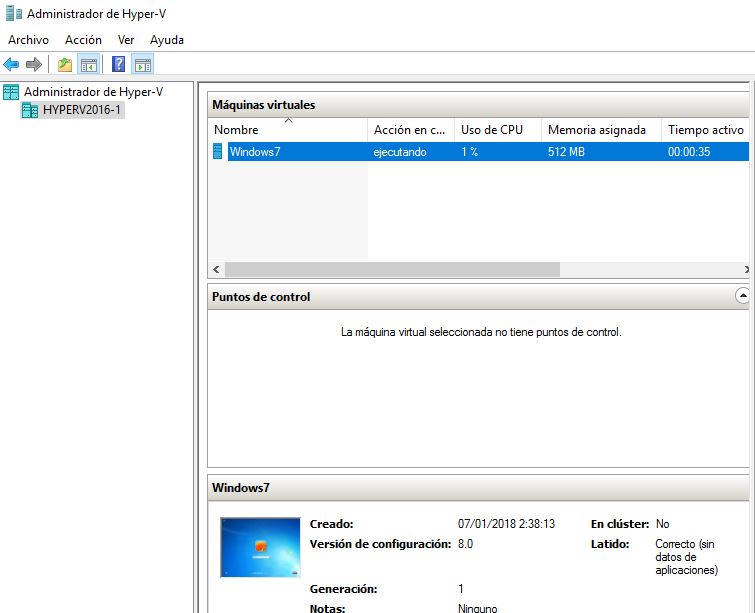755x613 pixels.
Task: Click the Forward arrow toolbar icon
Action: (x=33, y=64)
